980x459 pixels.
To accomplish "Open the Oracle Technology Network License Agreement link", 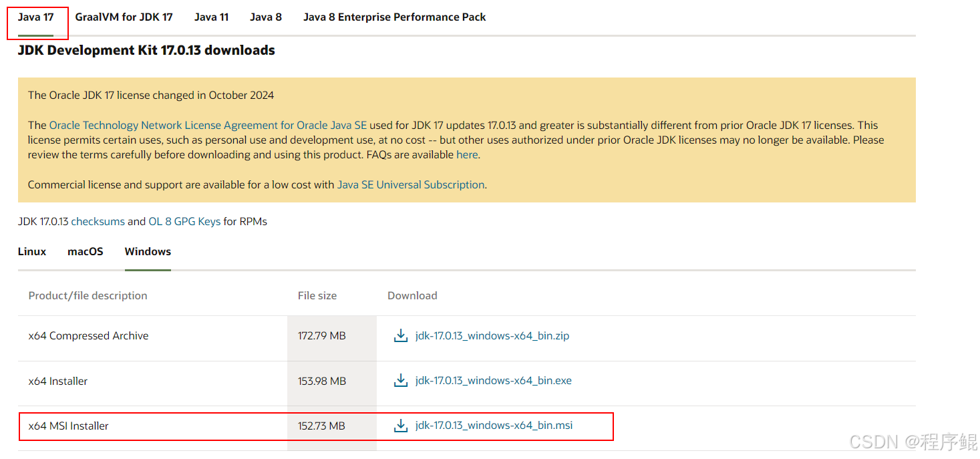I will [207, 125].
